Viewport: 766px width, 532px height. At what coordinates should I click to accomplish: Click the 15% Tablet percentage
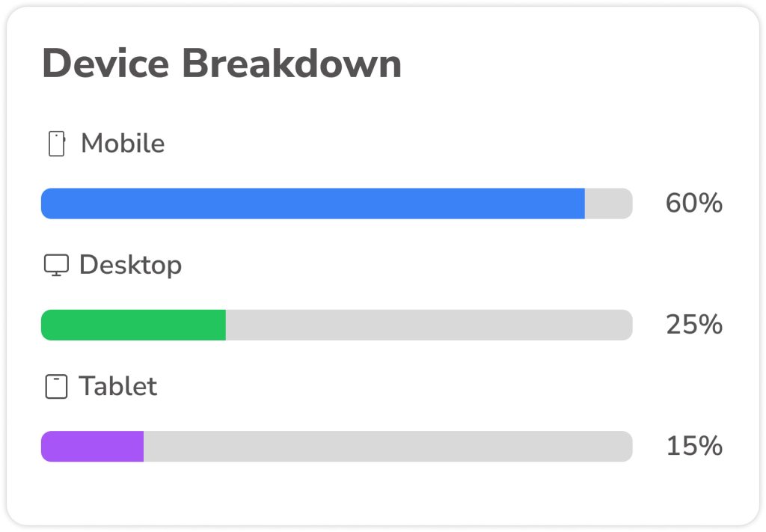(693, 446)
